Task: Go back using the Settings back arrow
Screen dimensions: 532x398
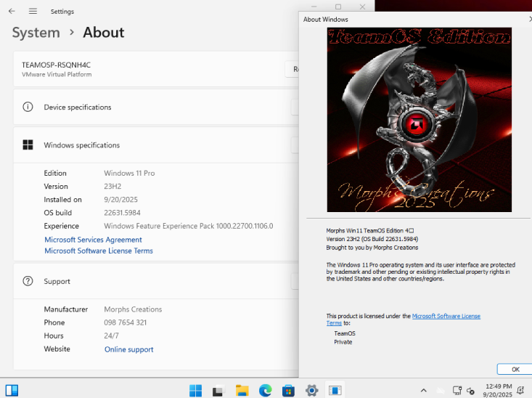Action: (12, 11)
